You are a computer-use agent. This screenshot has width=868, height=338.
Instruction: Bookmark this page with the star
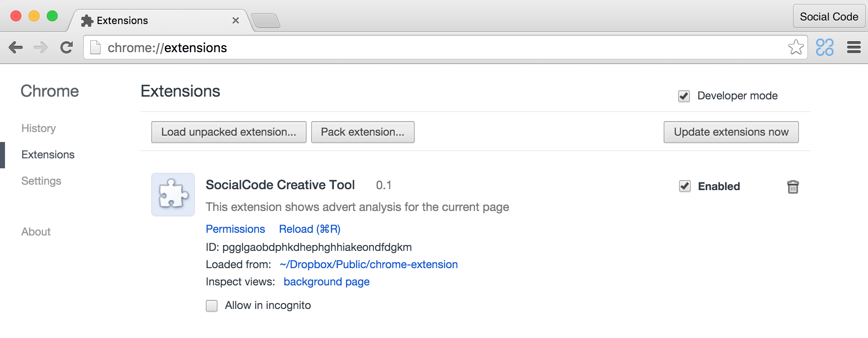tap(796, 47)
